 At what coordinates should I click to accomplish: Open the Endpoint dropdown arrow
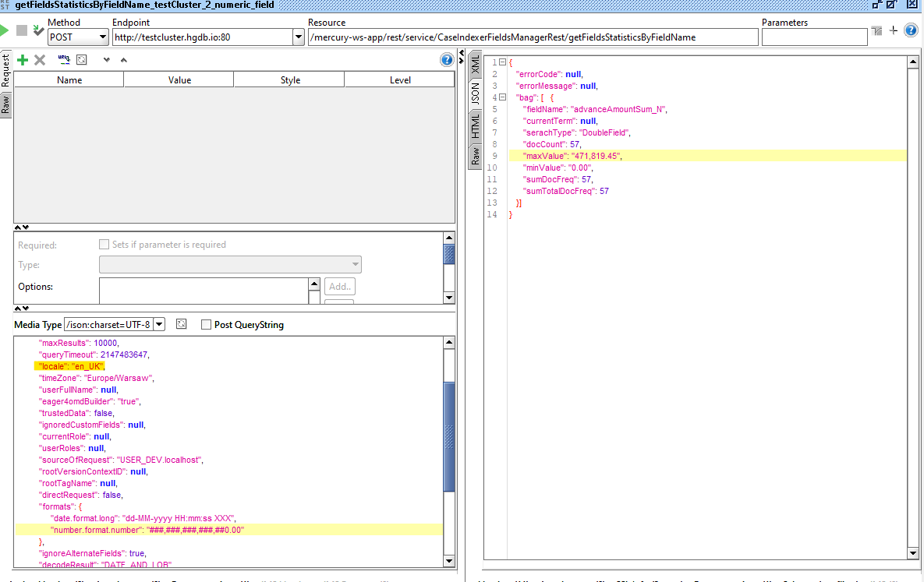coord(298,37)
